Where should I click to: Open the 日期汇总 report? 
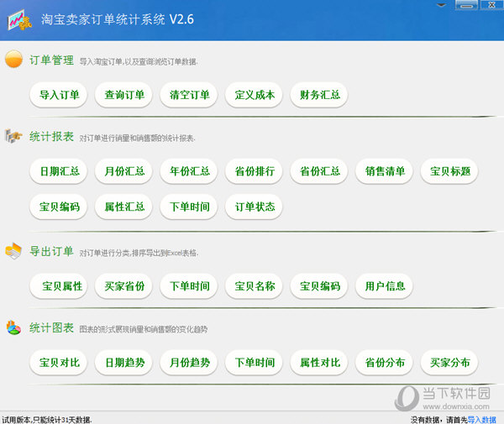[x=59, y=171]
